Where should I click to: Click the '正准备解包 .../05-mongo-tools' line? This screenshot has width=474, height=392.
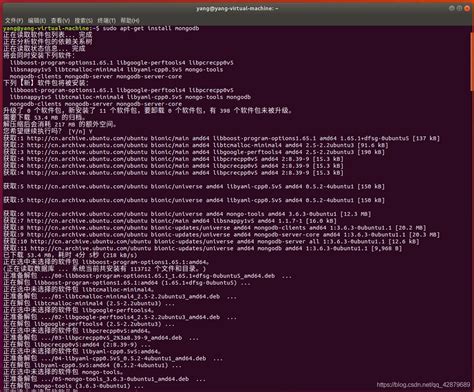coord(104,379)
